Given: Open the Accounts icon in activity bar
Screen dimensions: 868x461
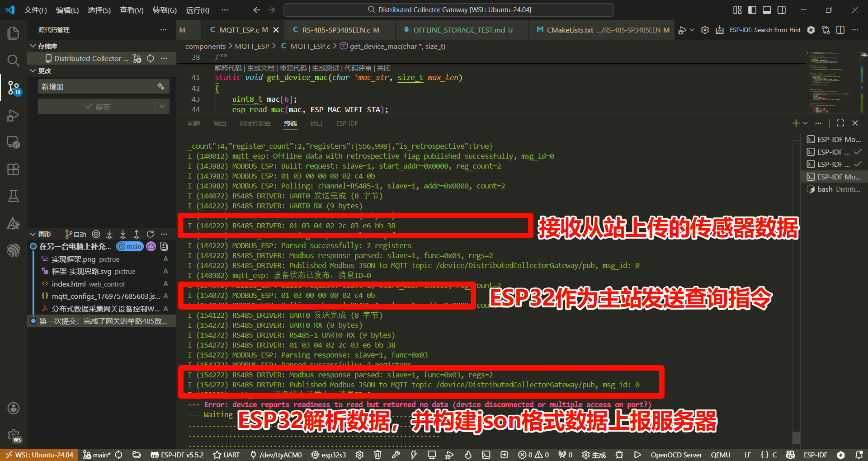Looking at the screenshot, I should [14, 408].
